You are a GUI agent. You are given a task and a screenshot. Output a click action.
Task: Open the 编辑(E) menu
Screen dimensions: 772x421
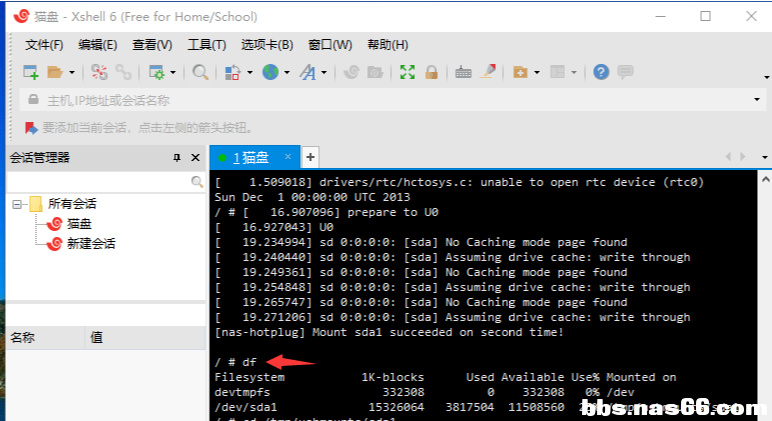coord(97,45)
